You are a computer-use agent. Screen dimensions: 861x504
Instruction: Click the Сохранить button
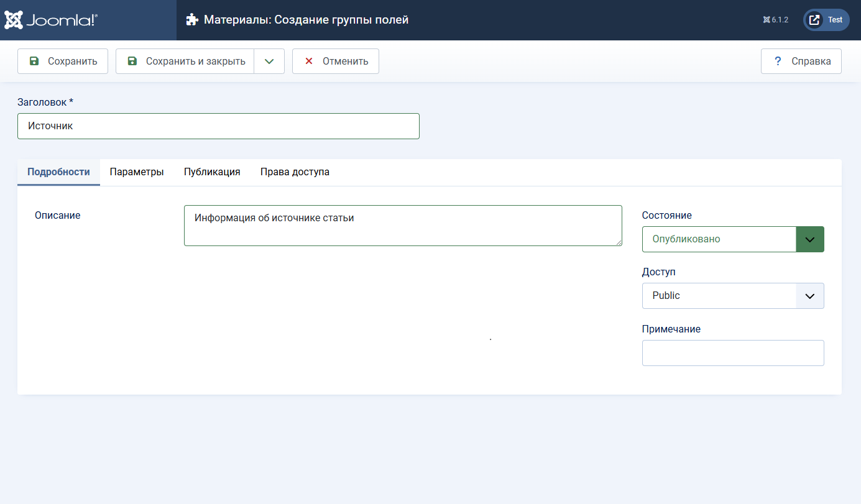coord(63,61)
